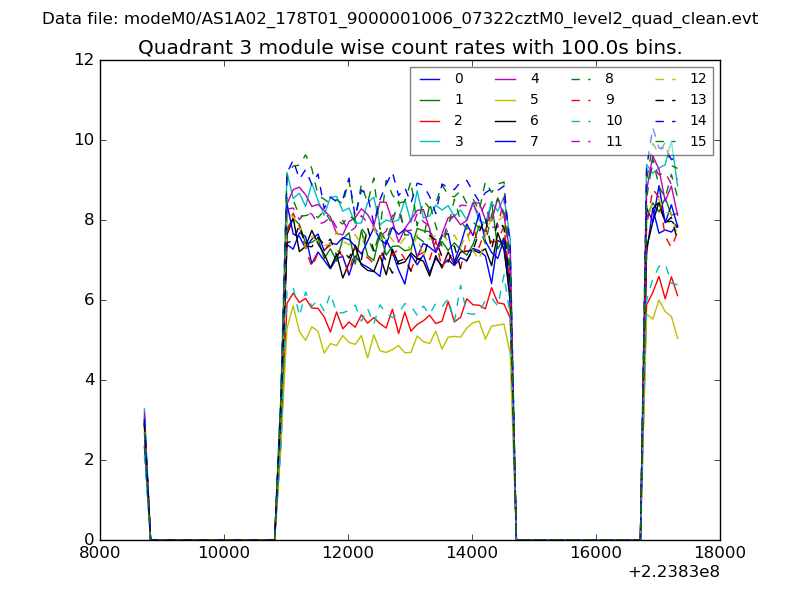This screenshot has width=800, height=600.
Task: Select the dashed magenta legend entry 11
Action: (x=580, y=141)
